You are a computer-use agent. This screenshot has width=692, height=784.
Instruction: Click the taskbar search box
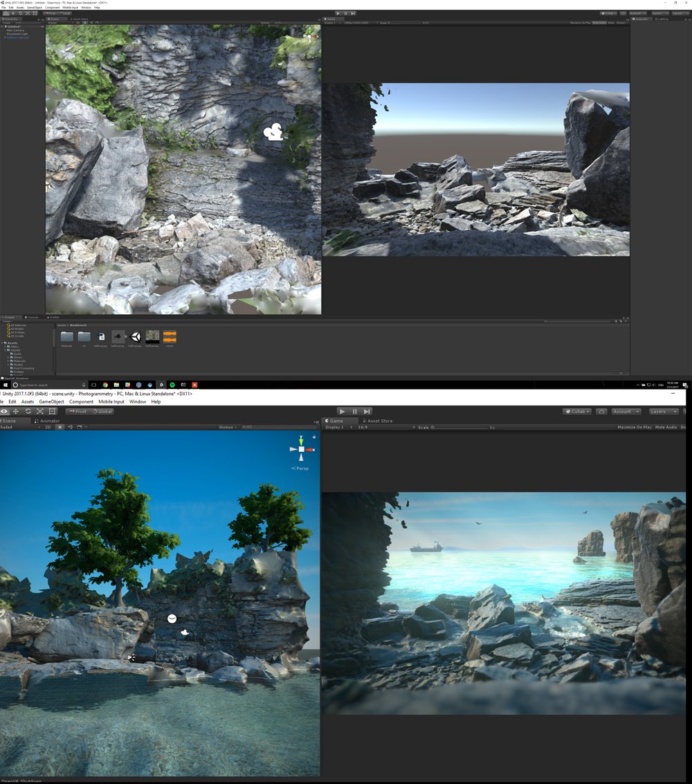click(x=49, y=385)
